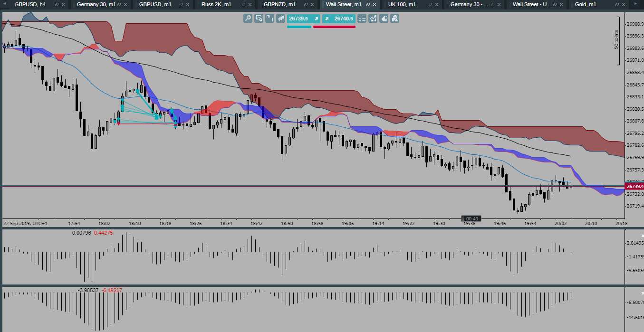644x332 pixels.
Task: Detach the Gold, m1 chart tab
Action: click(x=617, y=4)
